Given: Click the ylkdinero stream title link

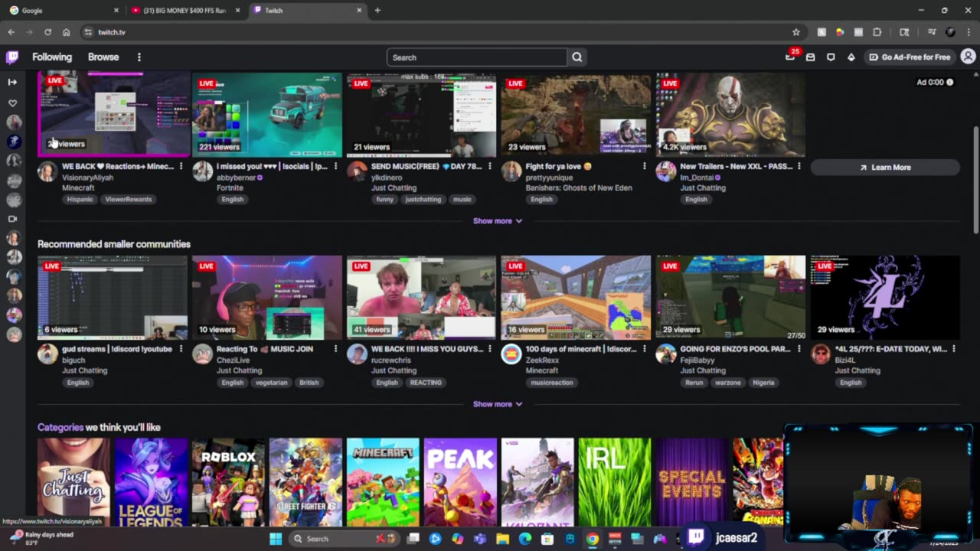Looking at the screenshot, I should 426,166.
